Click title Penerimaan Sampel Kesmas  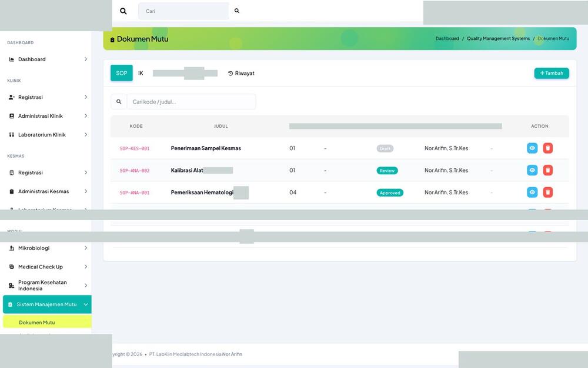(206, 148)
